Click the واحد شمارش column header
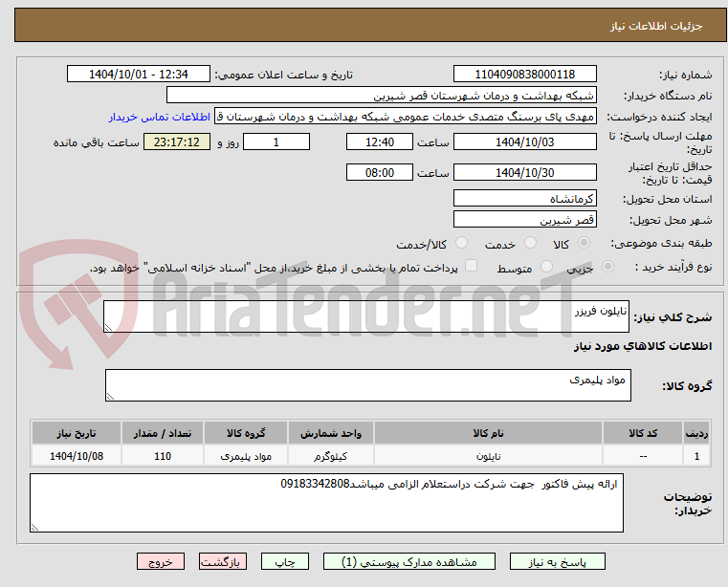Image resolution: width=728 pixels, height=587 pixels. (331, 433)
